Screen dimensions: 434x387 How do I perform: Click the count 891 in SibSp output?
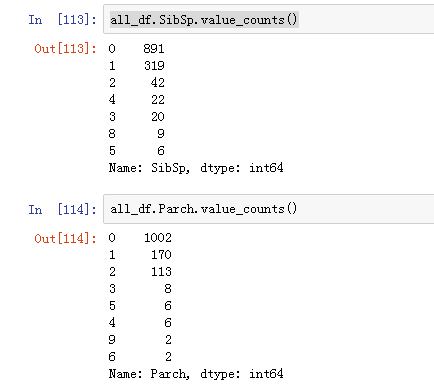(x=154, y=49)
